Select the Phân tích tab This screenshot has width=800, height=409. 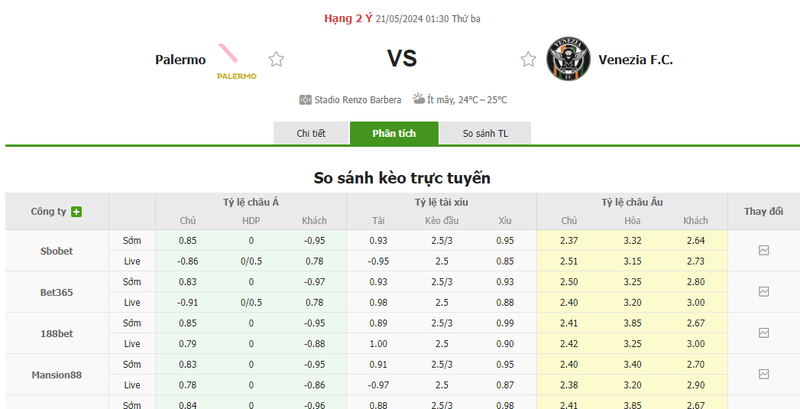pos(394,134)
